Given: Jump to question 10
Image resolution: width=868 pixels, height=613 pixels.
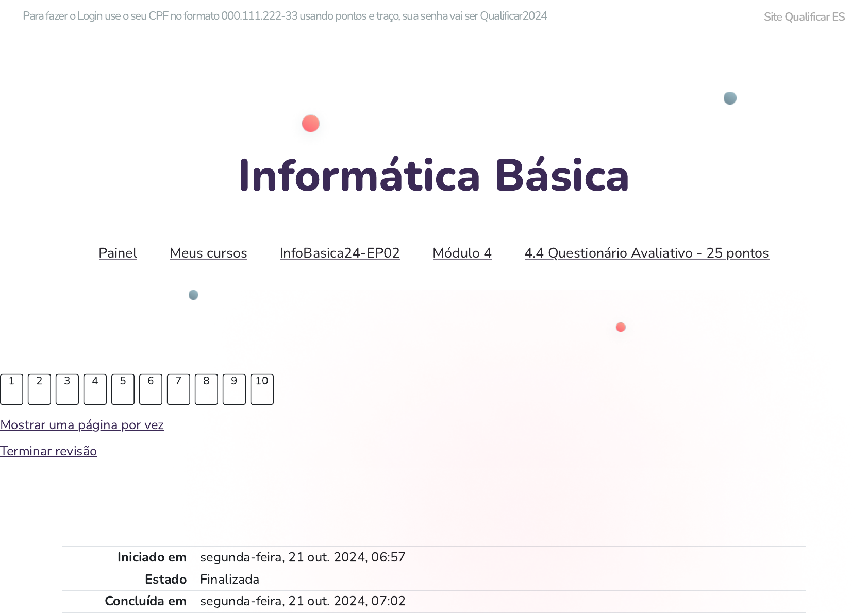Looking at the screenshot, I should (x=262, y=389).
